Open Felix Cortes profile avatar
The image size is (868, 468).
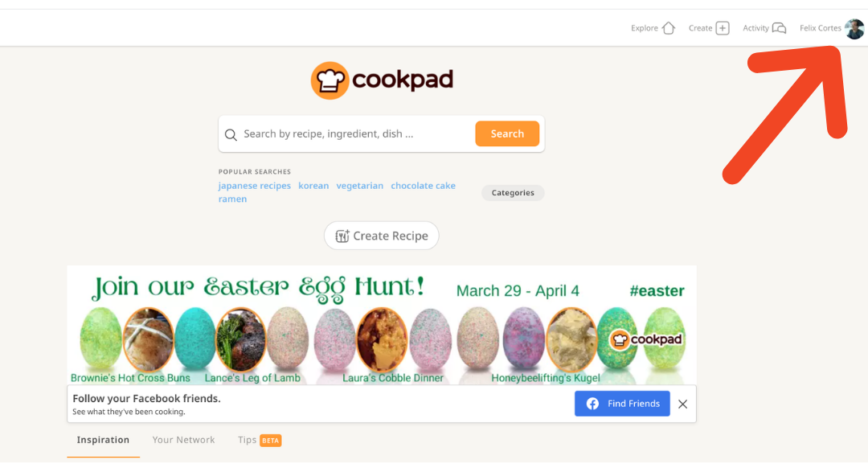pyautogui.click(x=854, y=28)
